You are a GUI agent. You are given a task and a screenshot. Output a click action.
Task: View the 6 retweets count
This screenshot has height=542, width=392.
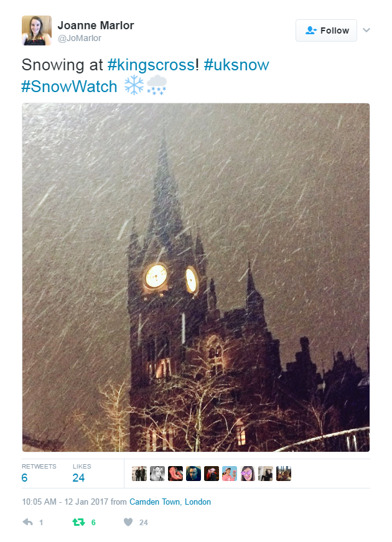pyautogui.click(x=24, y=478)
